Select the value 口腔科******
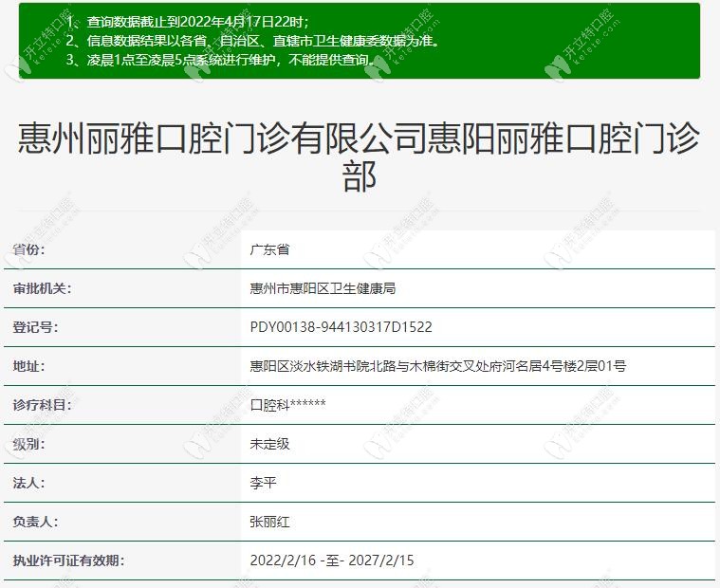Viewport: 720px width, 588px height. 288,405
